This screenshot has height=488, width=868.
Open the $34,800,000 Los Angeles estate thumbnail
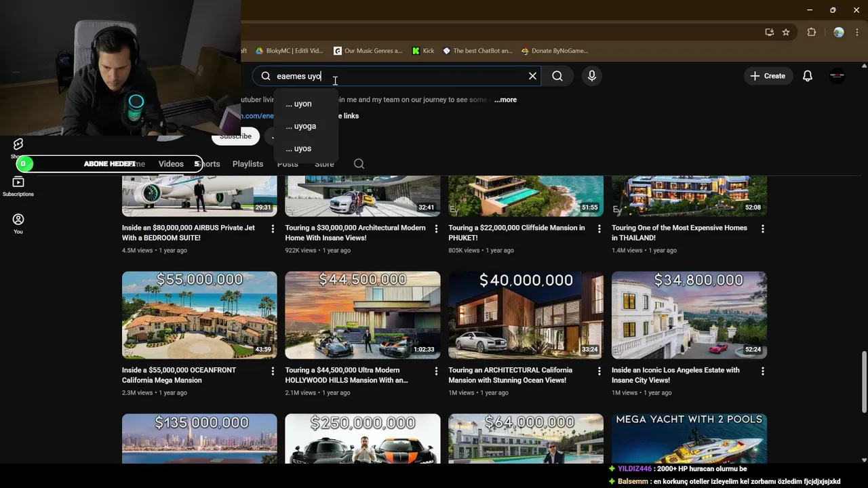pos(689,315)
